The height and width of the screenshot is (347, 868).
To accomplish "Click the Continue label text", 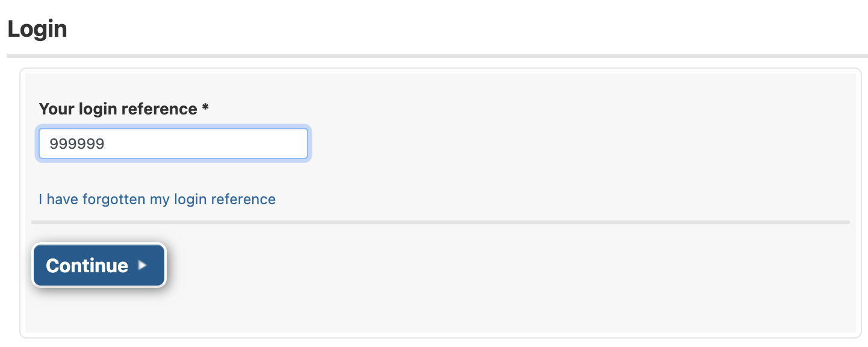I will pos(87,265).
